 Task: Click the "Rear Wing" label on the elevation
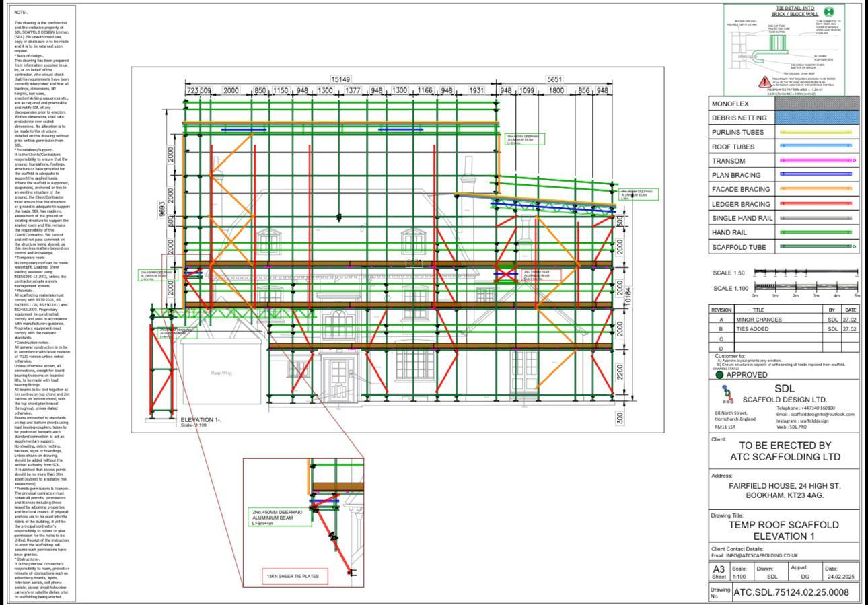click(221, 373)
